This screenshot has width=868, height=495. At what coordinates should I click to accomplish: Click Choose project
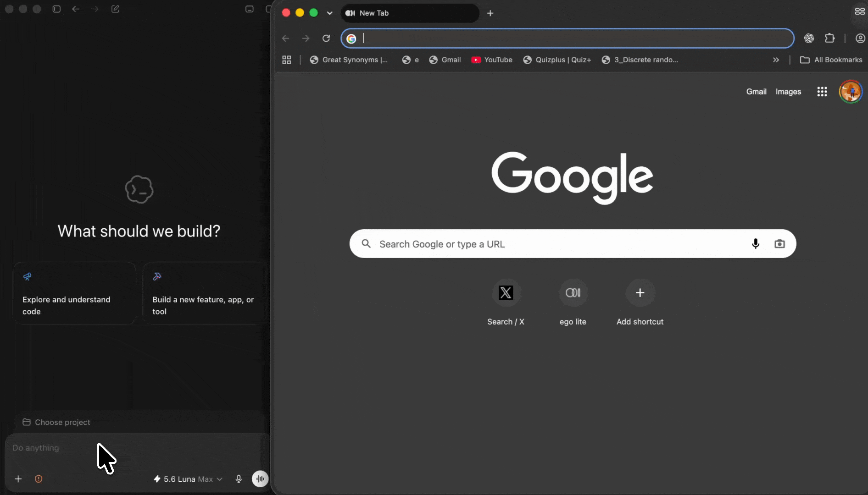pyautogui.click(x=56, y=422)
